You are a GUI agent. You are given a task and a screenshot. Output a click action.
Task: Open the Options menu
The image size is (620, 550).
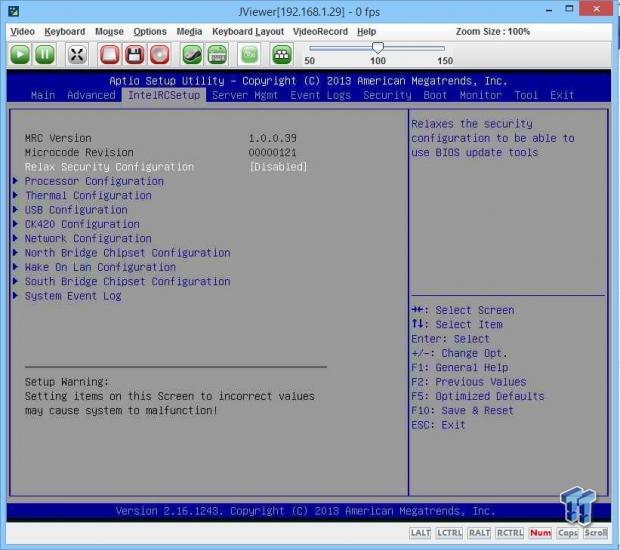click(150, 31)
